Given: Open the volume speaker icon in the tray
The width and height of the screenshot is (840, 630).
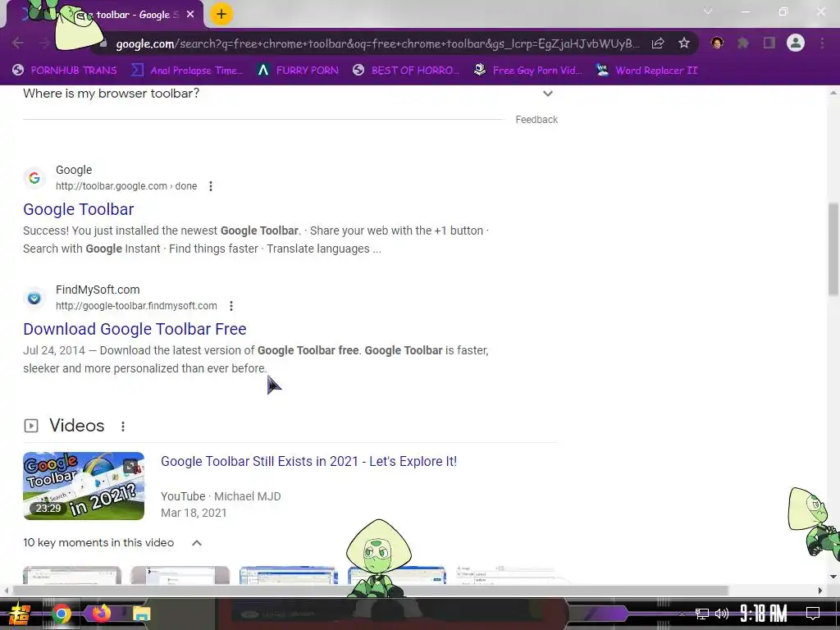Looking at the screenshot, I should [x=722, y=614].
